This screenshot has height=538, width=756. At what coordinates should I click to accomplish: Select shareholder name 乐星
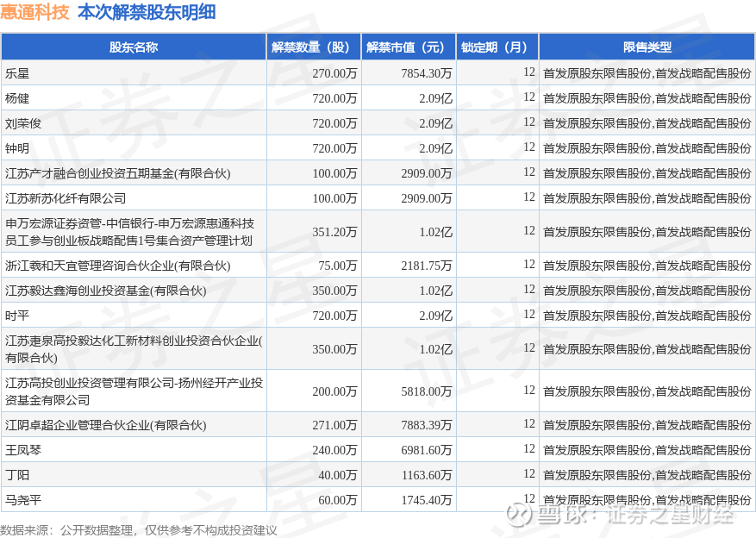17,73
